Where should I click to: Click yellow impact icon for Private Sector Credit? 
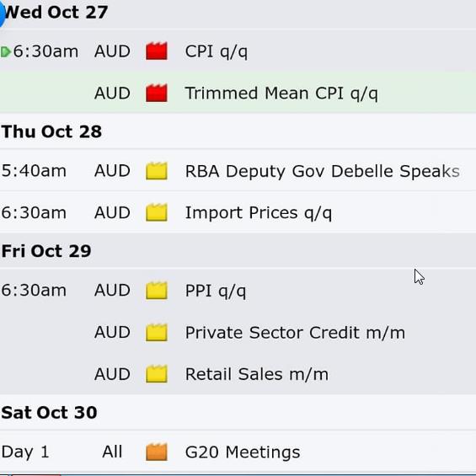(157, 332)
